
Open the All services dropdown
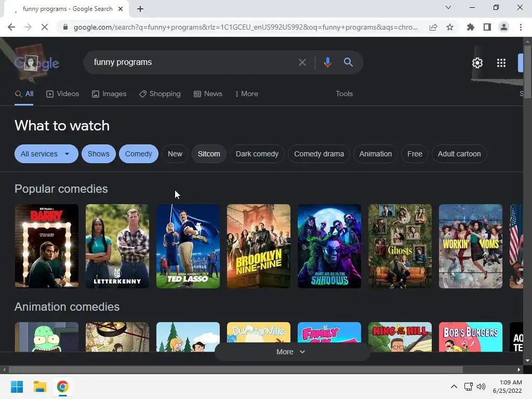click(46, 154)
